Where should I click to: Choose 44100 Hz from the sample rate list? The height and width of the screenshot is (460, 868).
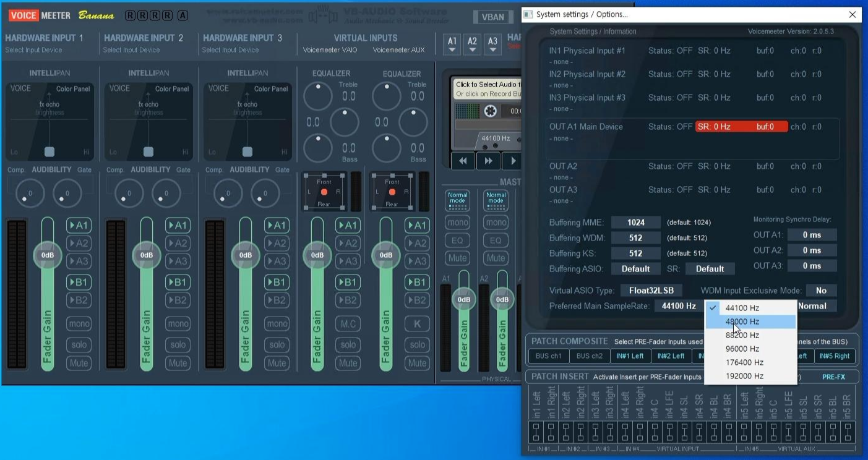(750, 308)
